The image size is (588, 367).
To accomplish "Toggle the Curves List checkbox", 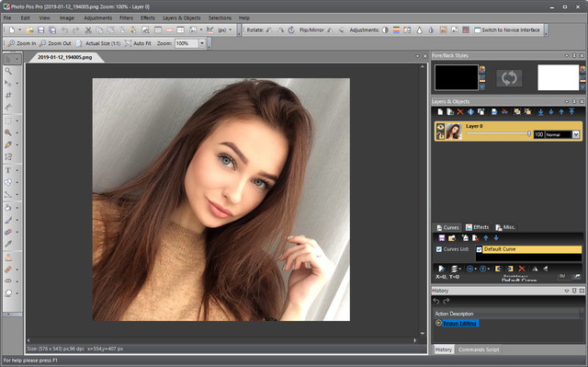I will point(439,249).
